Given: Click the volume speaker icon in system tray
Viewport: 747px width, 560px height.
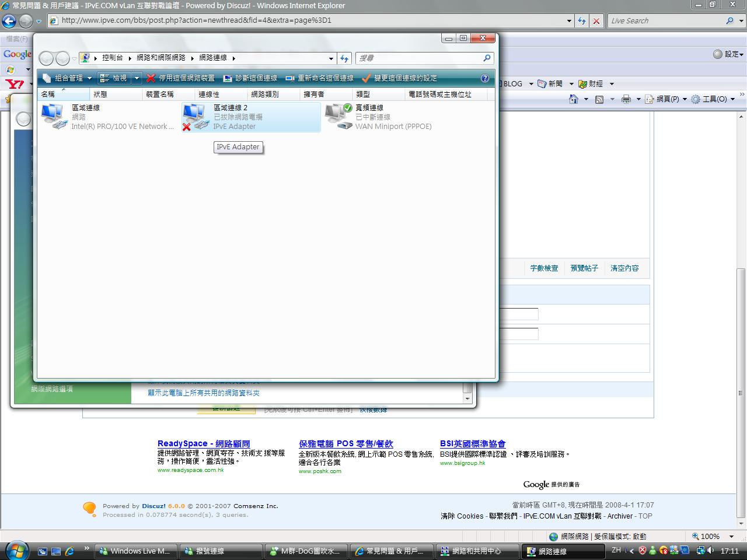Looking at the screenshot, I should 710,550.
